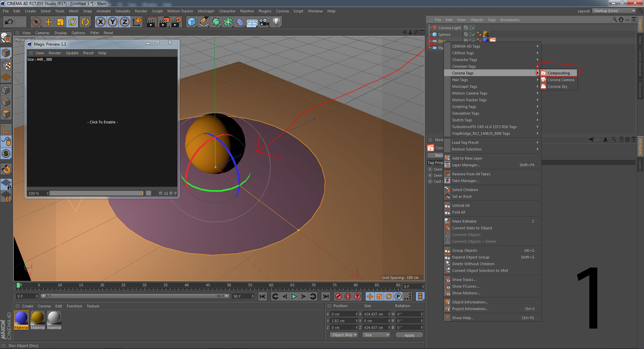
Task: Expand Simulation Tags submenu
Action: [492, 113]
